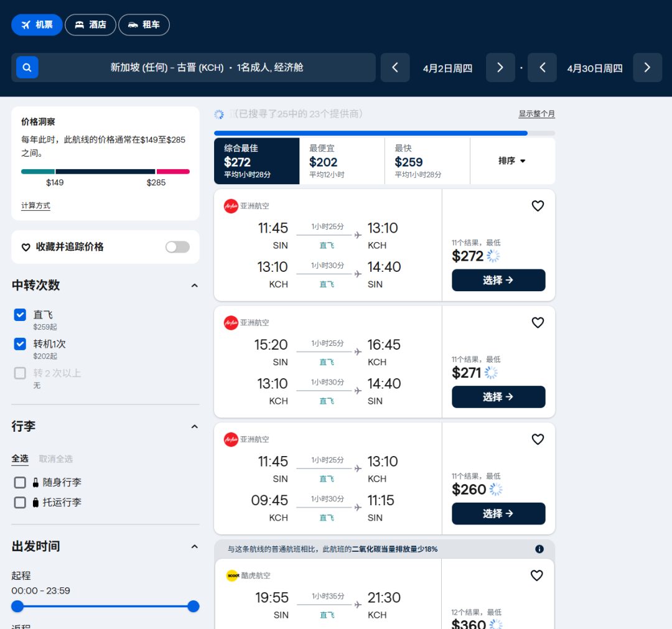The width and height of the screenshot is (672, 629).
Task: Open the 显示整个月 link
Action: tap(536, 114)
